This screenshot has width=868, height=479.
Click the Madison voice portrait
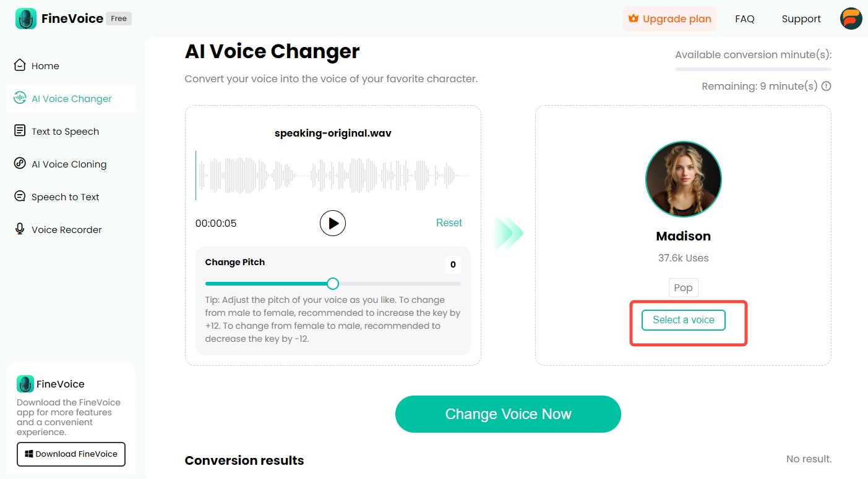[683, 179]
